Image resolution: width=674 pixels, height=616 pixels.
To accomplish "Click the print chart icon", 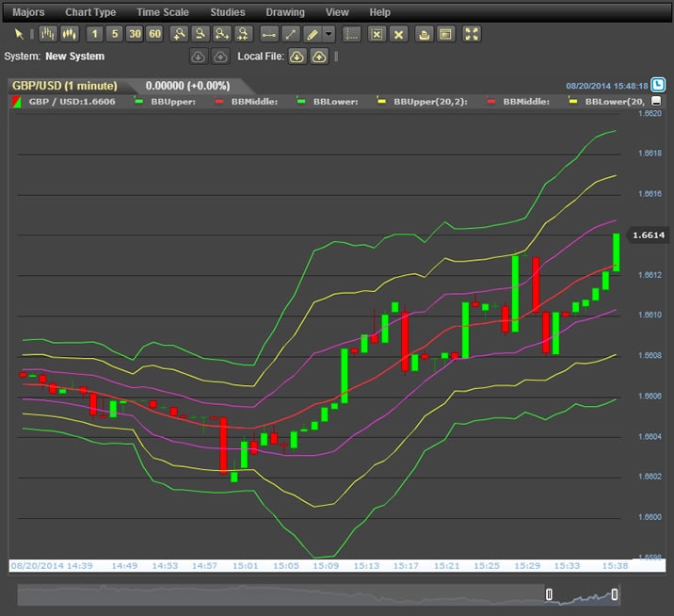I will pos(425,34).
